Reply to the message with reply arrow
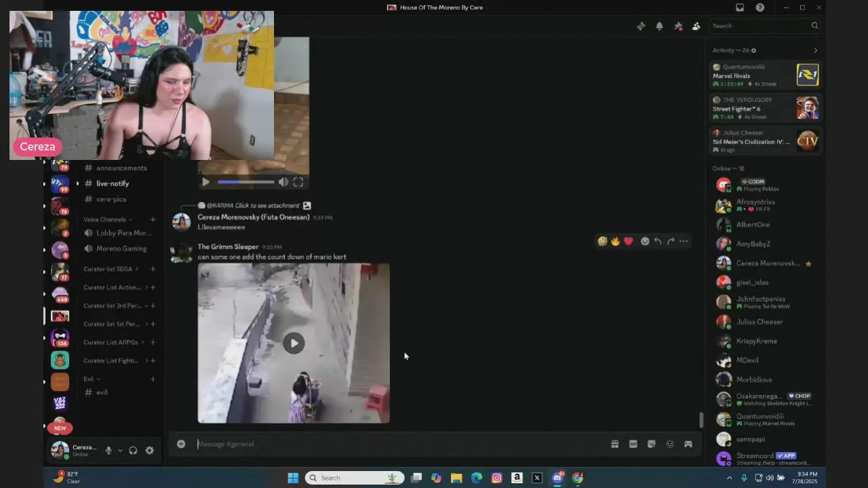 658,241
